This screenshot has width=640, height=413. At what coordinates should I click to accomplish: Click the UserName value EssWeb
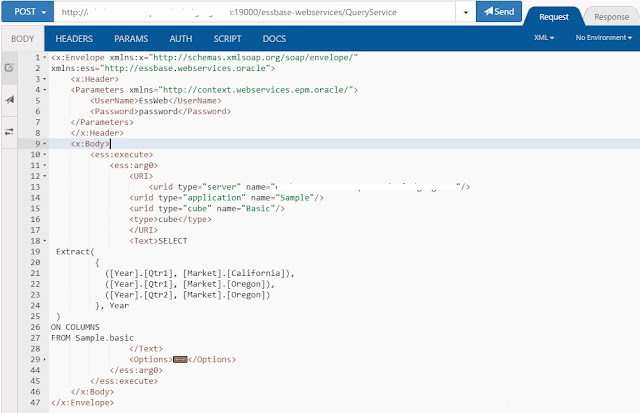[x=153, y=100]
